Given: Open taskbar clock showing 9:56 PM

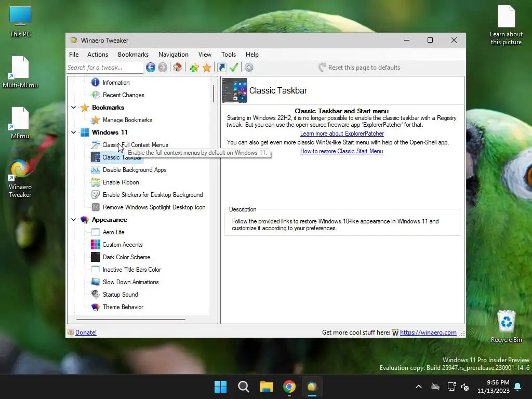Looking at the screenshot, I should click(x=494, y=387).
